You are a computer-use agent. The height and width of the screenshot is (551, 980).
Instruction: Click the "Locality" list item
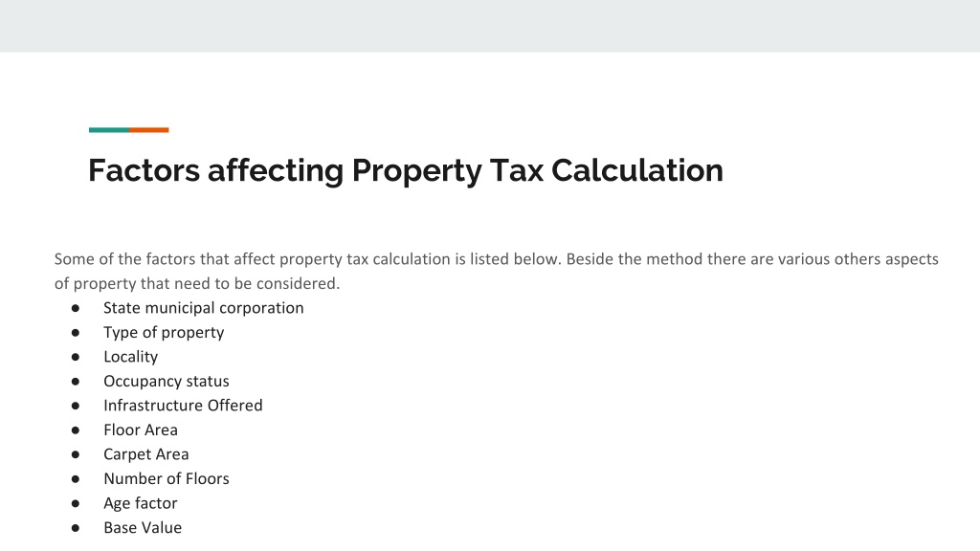130,357
